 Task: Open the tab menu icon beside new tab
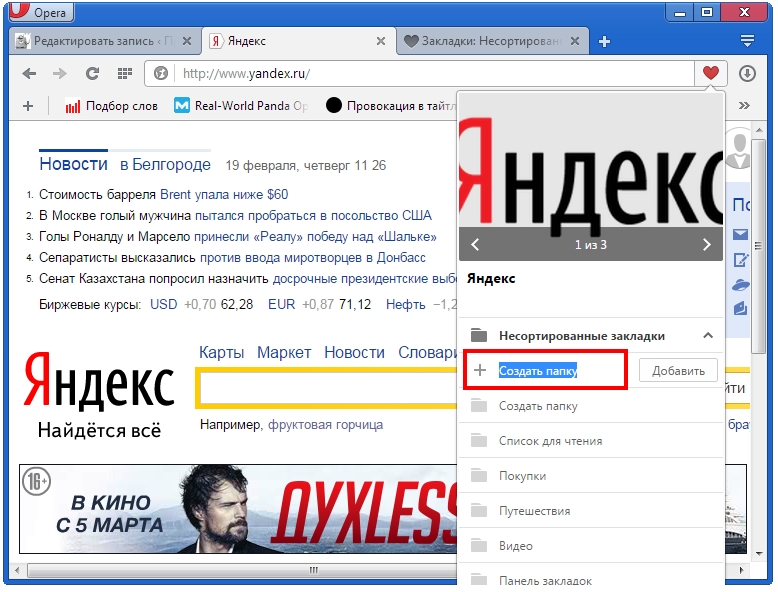(x=747, y=41)
